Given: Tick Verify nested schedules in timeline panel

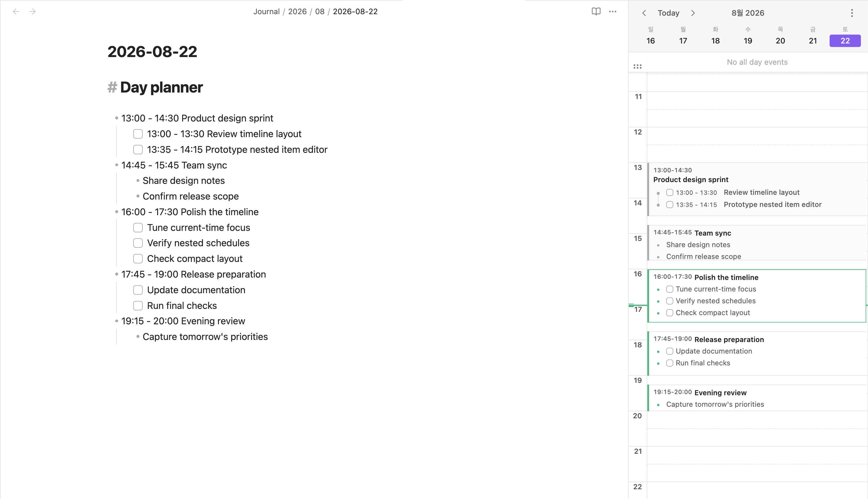Looking at the screenshot, I should (x=670, y=301).
